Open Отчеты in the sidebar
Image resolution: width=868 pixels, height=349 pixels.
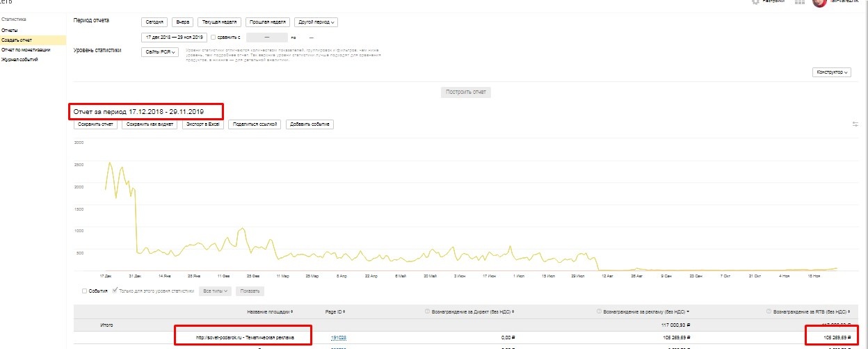(9, 31)
